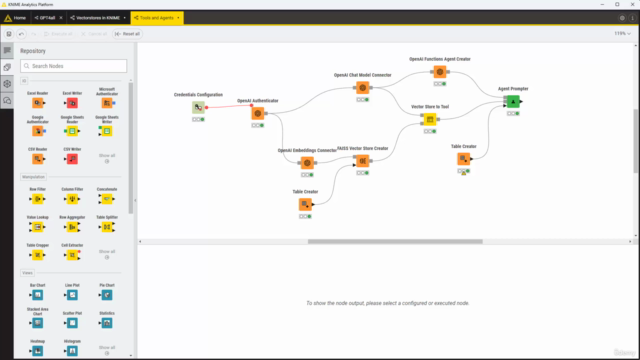Switch to the Vectorstores in KNIME tab
640x360 pixels.
(95, 18)
